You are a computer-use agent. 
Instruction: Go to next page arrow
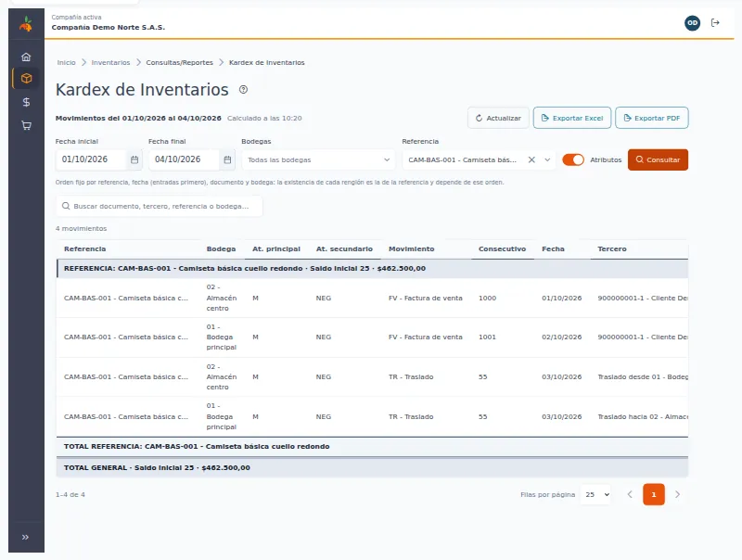click(x=677, y=495)
